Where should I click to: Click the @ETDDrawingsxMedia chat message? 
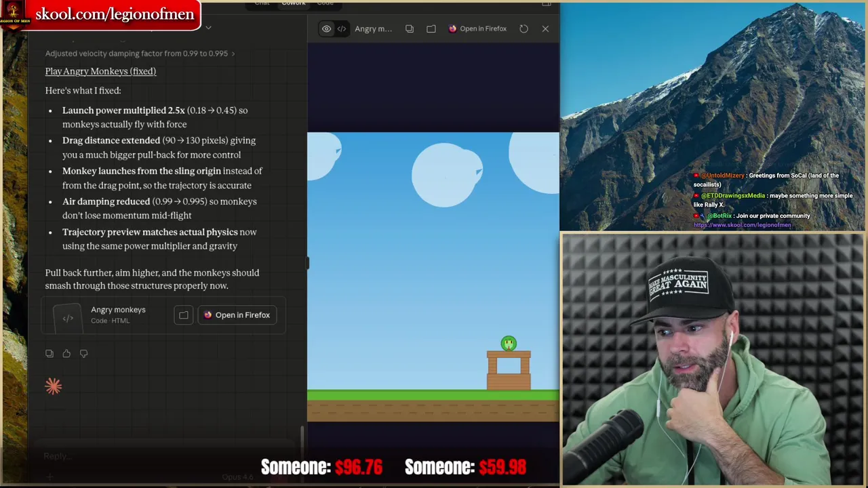[x=773, y=200]
